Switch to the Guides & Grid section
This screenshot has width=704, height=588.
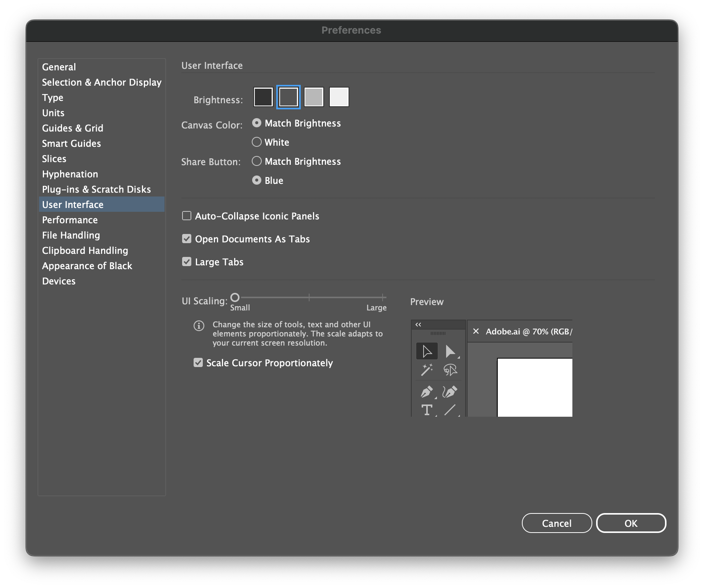tap(73, 128)
